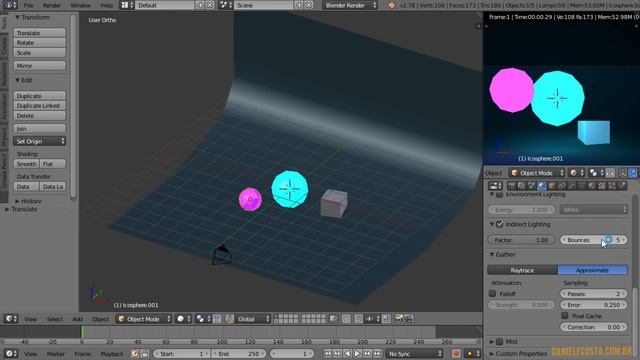The image size is (640, 360).
Task: Click the info editor type icon
Action: tap(9, 5)
